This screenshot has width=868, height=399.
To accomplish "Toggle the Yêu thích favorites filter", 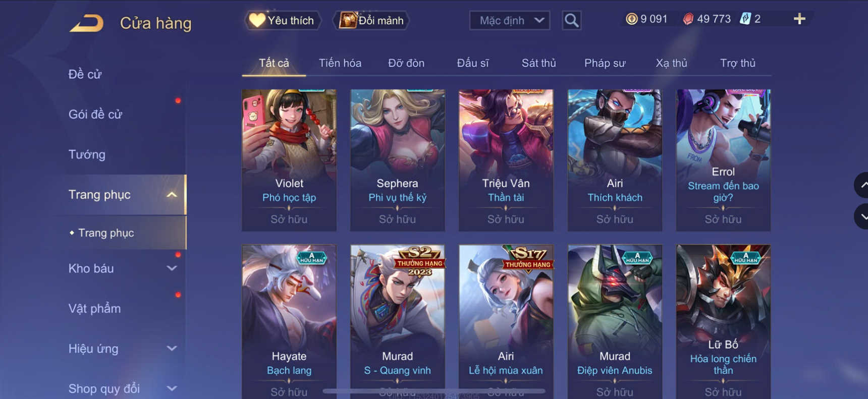I will (283, 21).
